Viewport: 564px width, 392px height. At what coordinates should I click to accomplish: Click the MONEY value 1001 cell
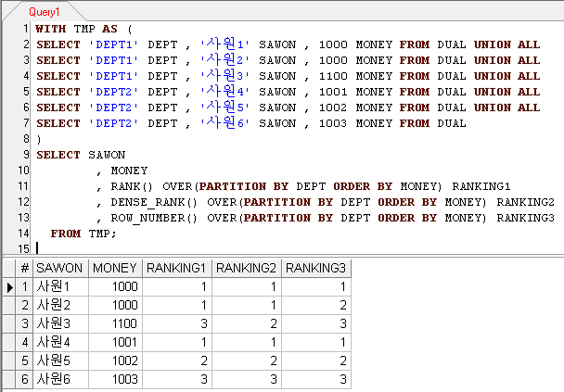pyautogui.click(x=115, y=342)
